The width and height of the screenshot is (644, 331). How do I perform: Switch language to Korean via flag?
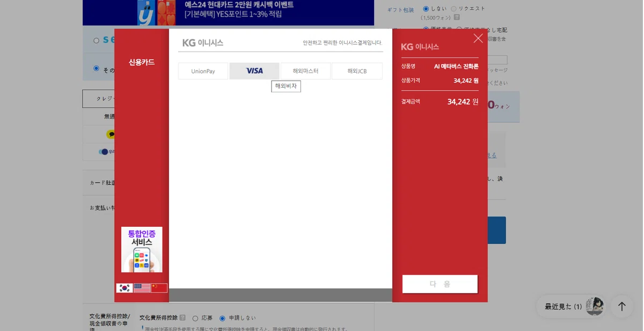(x=125, y=288)
